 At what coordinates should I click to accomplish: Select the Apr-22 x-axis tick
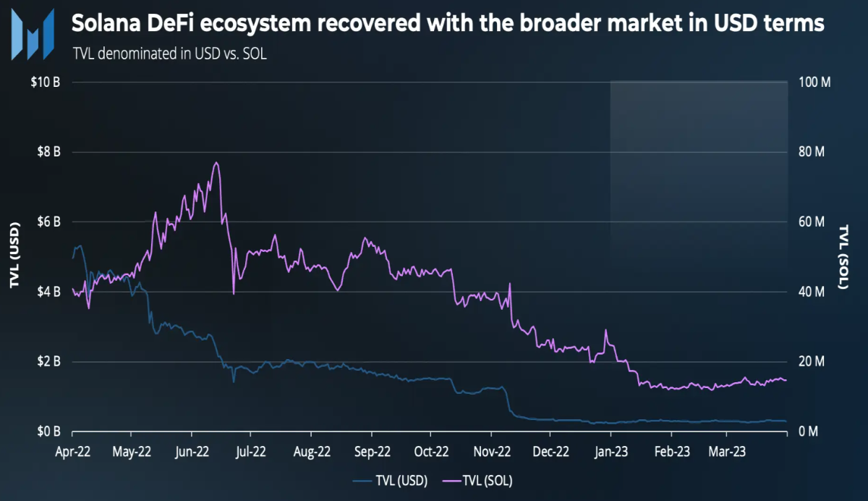tap(72, 451)
